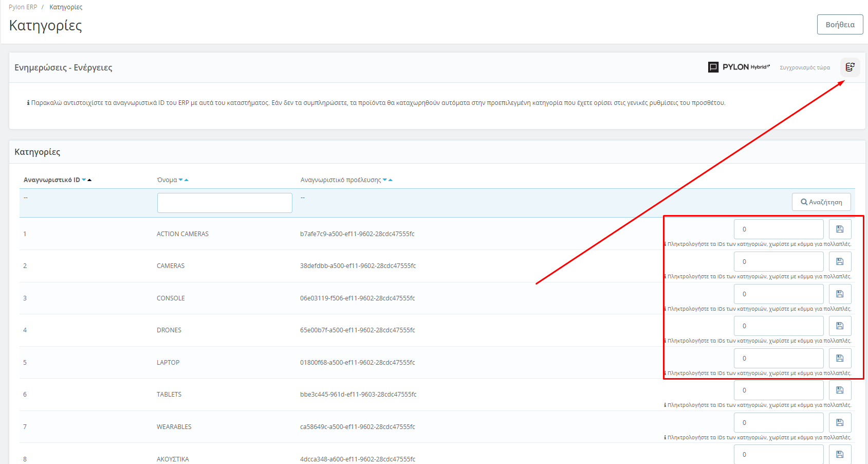Click the Κατηγορίες breadcrumb item

coord(66,7)
